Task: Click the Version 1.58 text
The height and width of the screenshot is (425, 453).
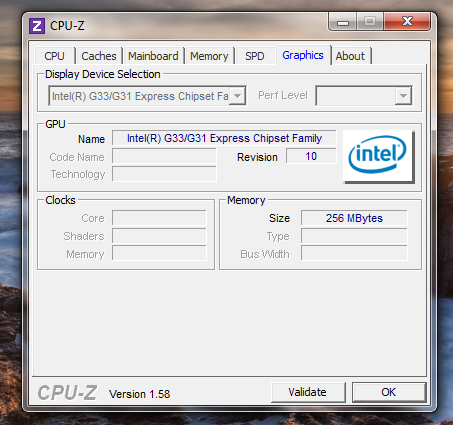Action: [x=140, y=394]
